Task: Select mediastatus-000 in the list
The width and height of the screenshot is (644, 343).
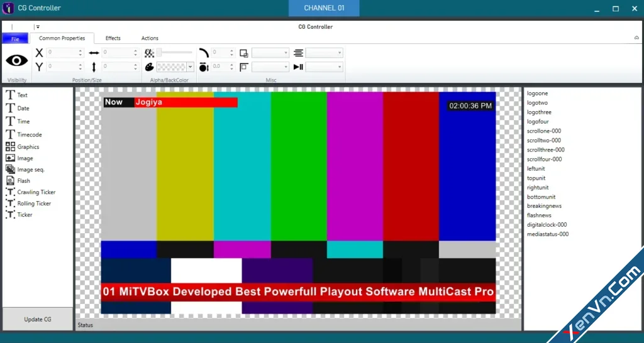Action: (x=548, y=234)
